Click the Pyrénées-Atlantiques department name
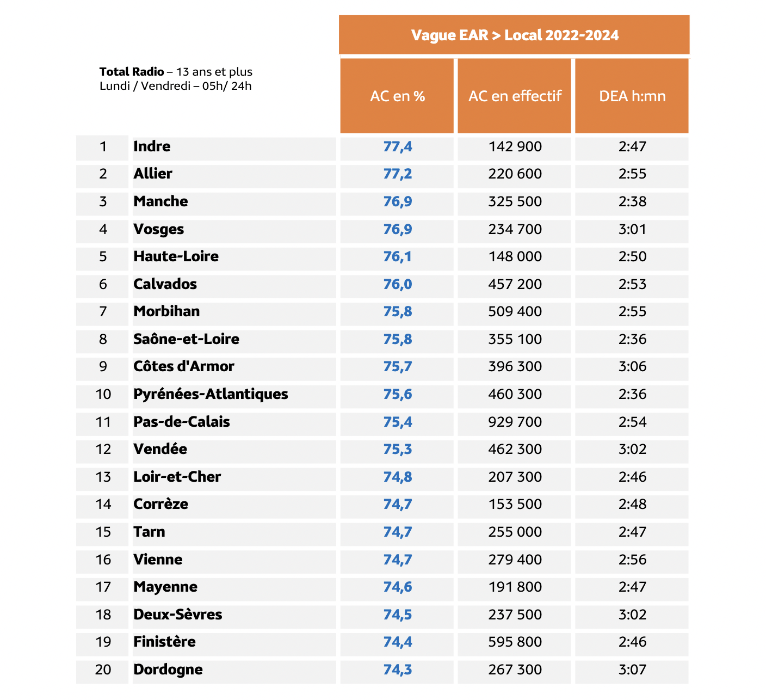 211,394
